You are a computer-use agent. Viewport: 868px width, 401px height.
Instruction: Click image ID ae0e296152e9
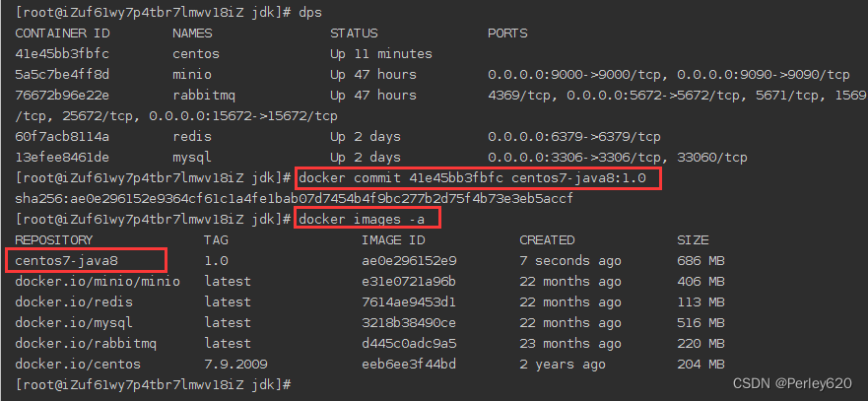(409, 261)
